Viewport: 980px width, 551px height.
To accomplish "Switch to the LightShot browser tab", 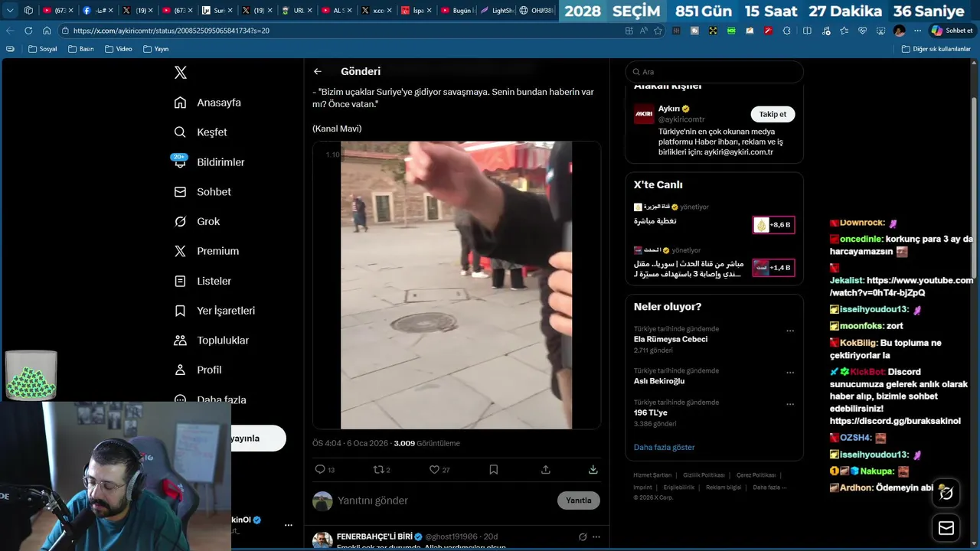I will coord(498,11).
